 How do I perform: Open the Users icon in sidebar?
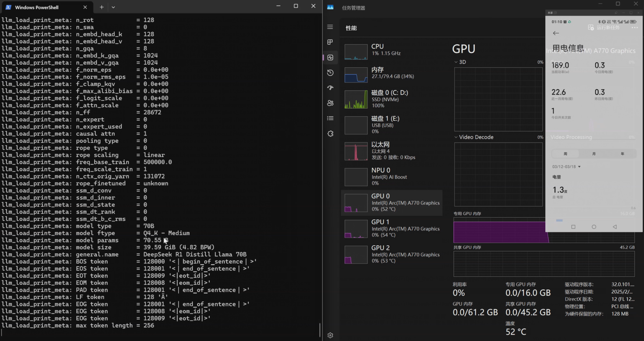[x=330, y=103]
